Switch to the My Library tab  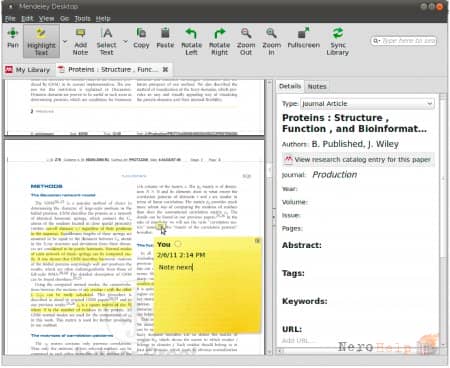(28, 70)
